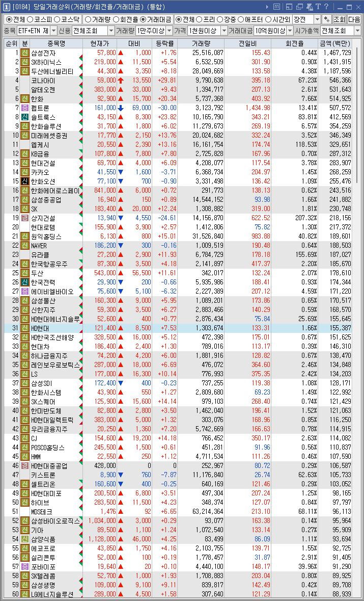Sort by the 현재가 column header
This screenshot has height=601, width=364.
pyautogui.click(x=100, y=44)
